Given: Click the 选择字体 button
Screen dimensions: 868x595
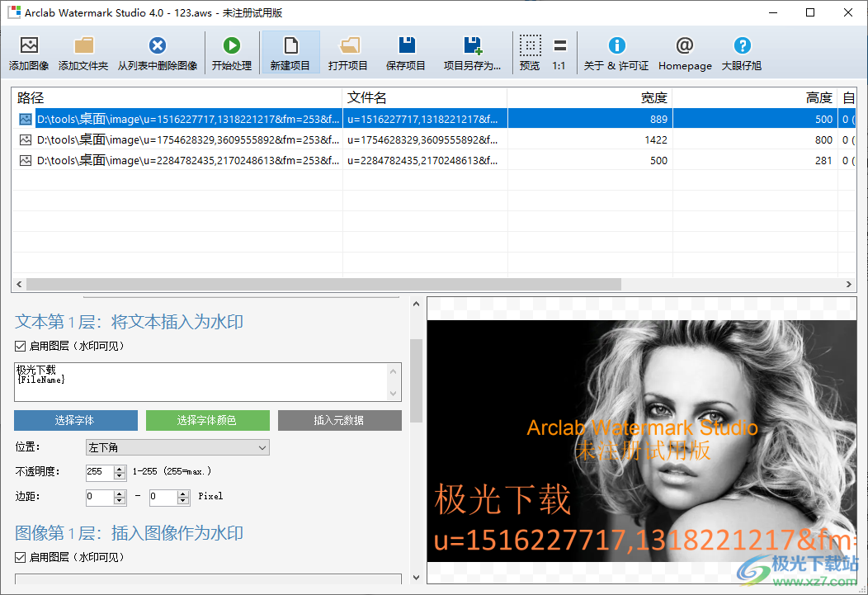Looking at the screenshot, I should tap(76, 420).
